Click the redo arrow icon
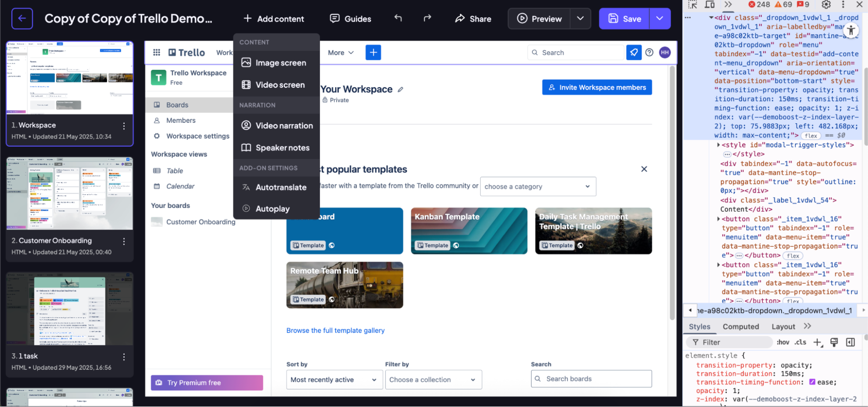Viewport: 868px width, 407px height. pyautogui.click(x=427, y=18)
